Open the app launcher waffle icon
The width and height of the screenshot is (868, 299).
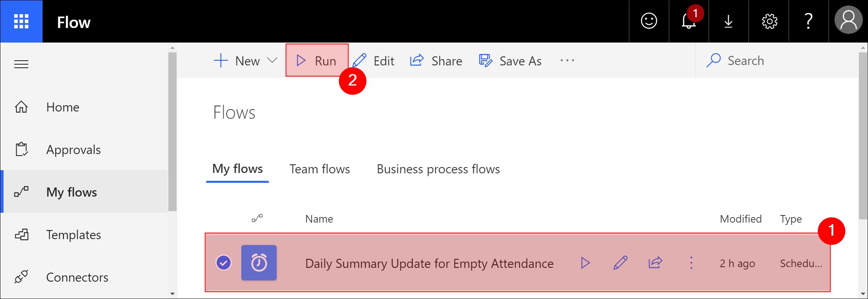click(21, 21)
